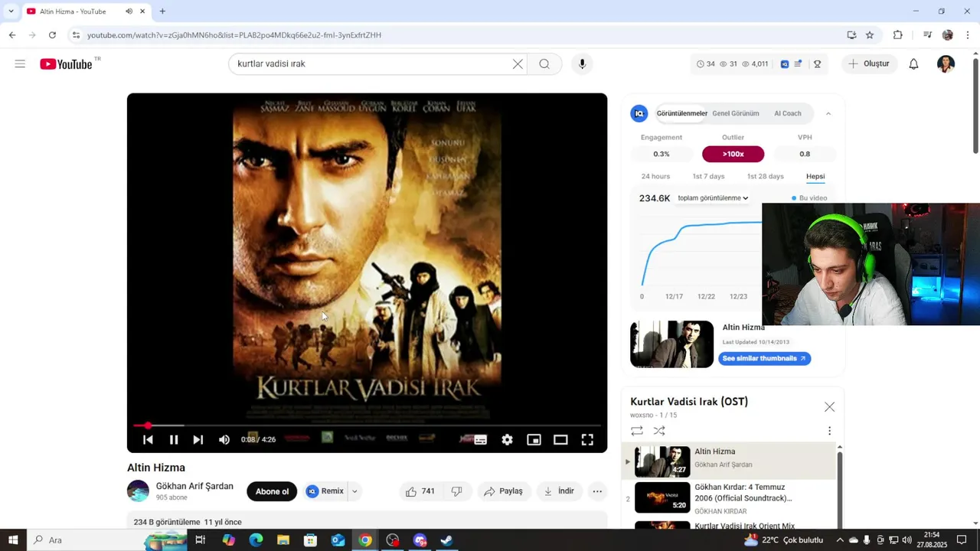
Task: Mute the video volume
Action: (x=224, y=439)
